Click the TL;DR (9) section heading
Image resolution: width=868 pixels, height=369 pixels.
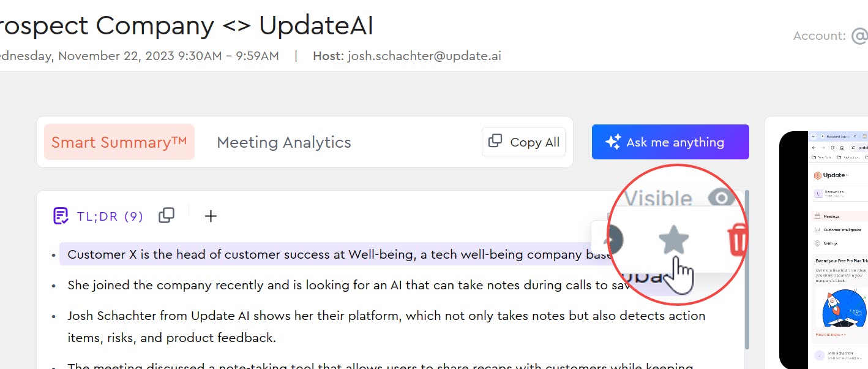pos(110,216)
